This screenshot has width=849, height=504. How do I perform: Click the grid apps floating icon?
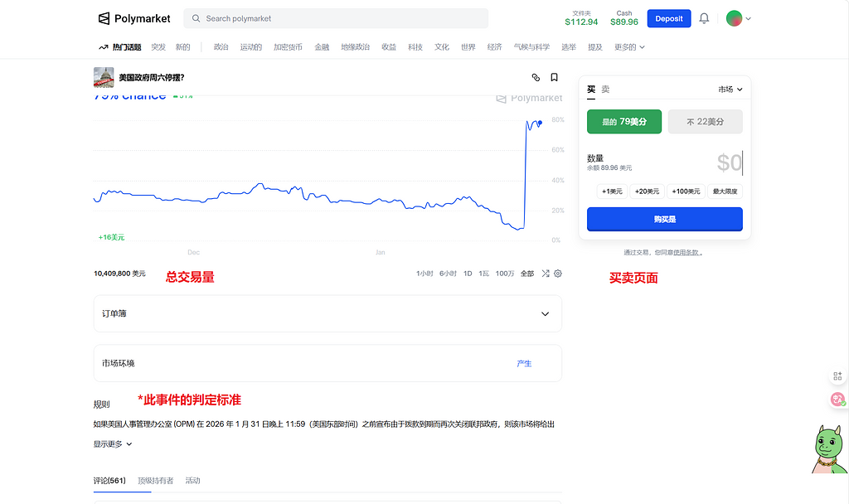pos(837,376)
